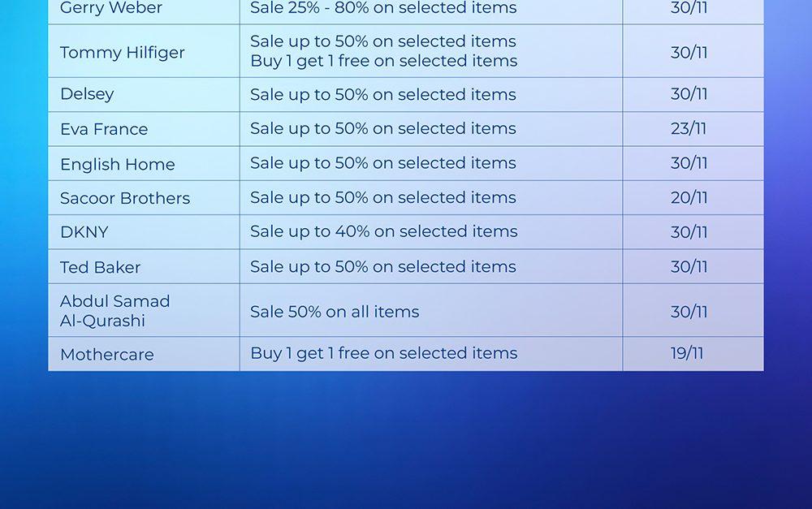Click Eva France in the table
The width and height of the screenshot is (812, 509).
tap(104, 129)
